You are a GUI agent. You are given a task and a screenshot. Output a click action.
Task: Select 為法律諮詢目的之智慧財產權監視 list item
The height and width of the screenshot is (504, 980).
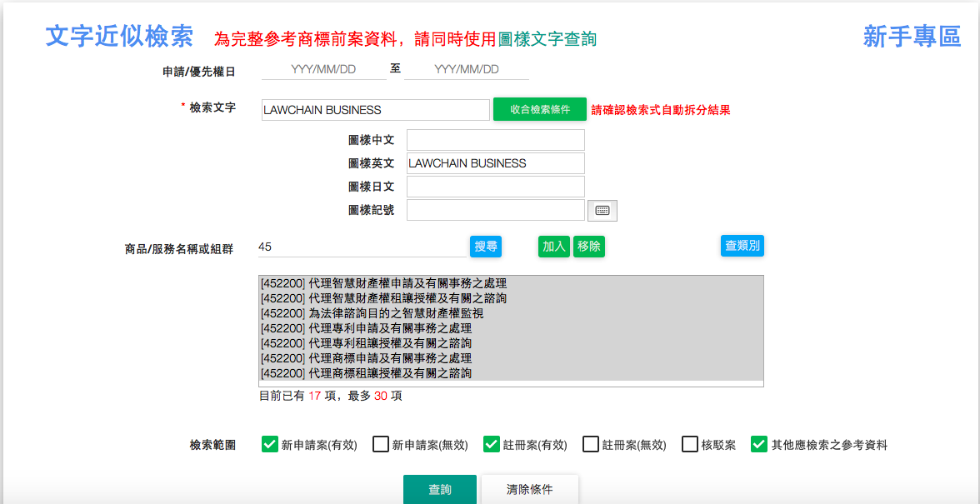[511, 313]
